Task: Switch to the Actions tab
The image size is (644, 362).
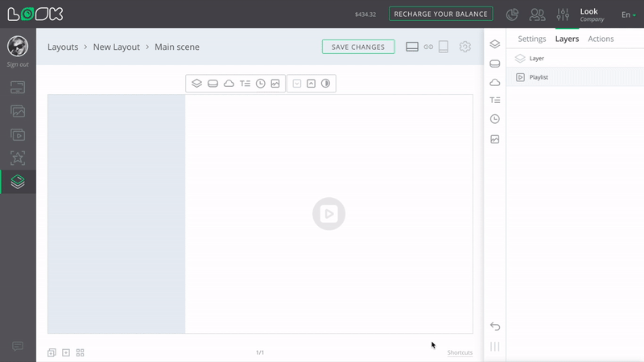Action: coord(601,39)
